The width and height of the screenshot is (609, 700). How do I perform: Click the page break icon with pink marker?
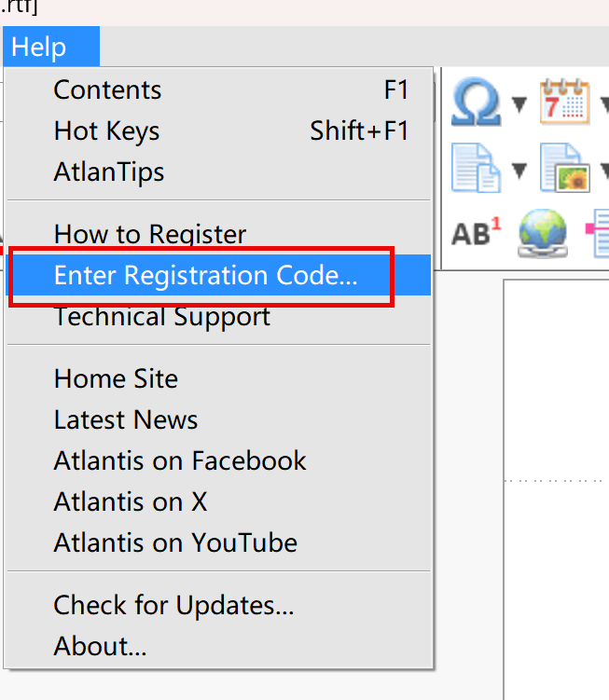point(597,233)
